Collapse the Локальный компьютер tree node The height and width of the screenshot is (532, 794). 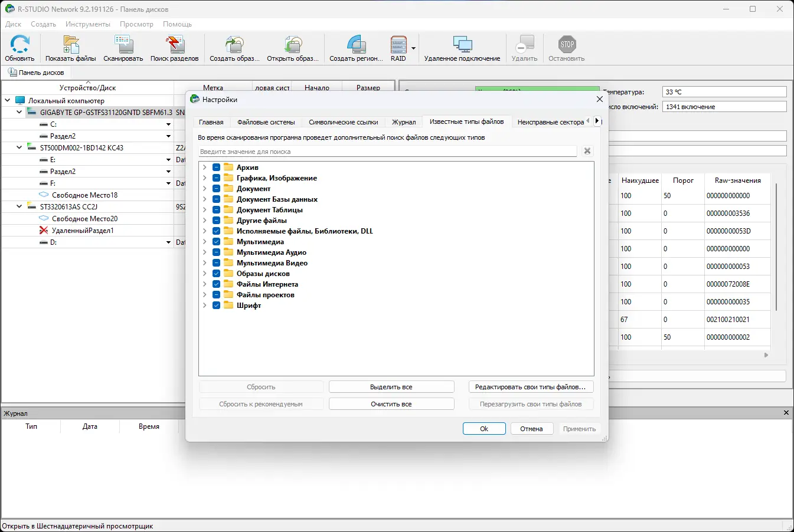pyautogui.click(x=8, y=100)
